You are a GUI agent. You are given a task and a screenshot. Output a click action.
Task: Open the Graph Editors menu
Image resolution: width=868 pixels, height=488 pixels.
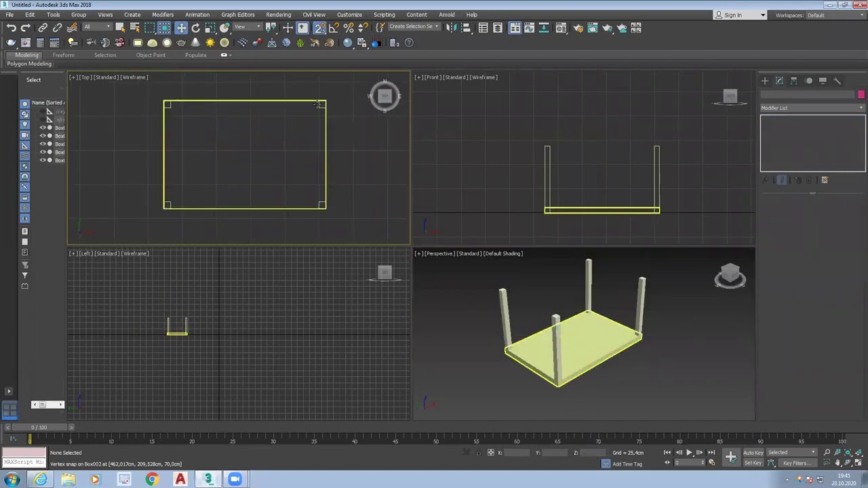coord(237,14)
